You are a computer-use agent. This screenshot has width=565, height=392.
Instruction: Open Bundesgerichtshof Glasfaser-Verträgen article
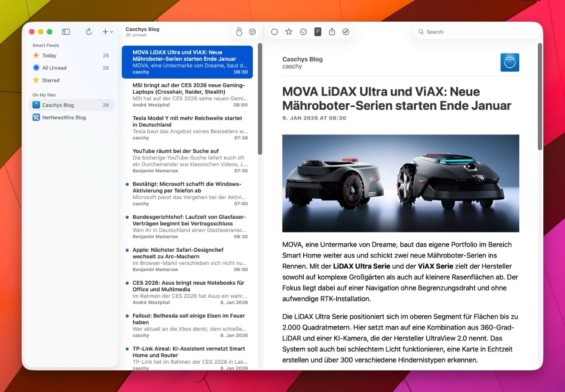[187, 226]
